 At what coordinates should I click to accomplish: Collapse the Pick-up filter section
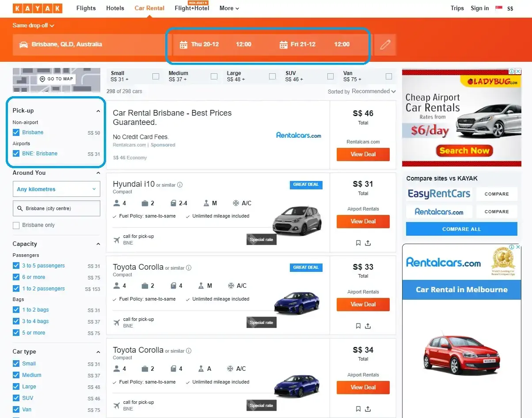(98, 111)
